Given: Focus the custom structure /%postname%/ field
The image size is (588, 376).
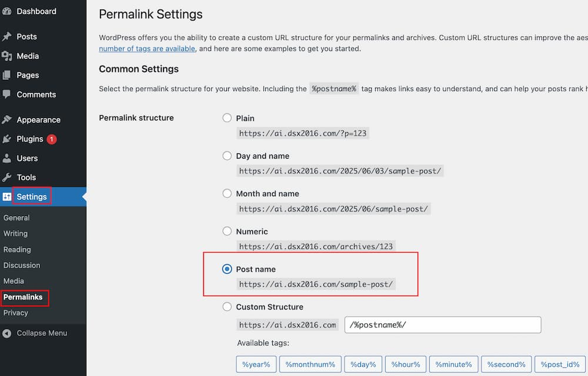Looking at the screenshot, I should 443,325.
